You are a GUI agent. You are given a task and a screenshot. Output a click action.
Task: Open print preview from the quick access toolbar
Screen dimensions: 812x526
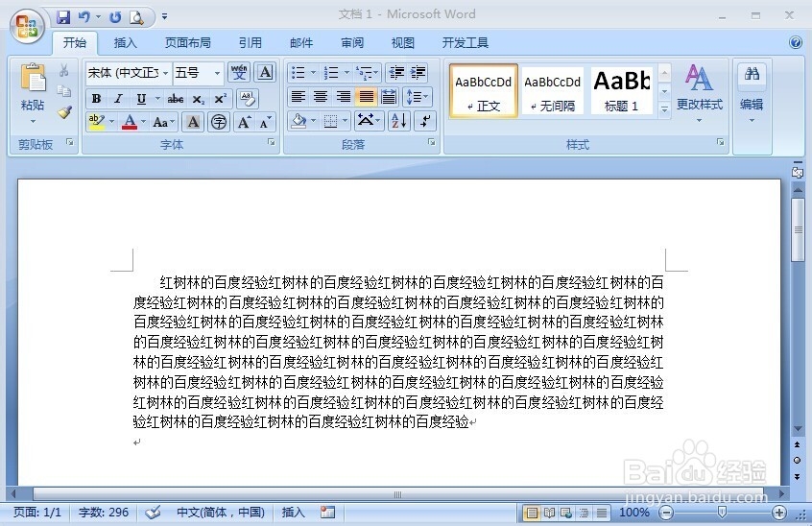point(136,17)
